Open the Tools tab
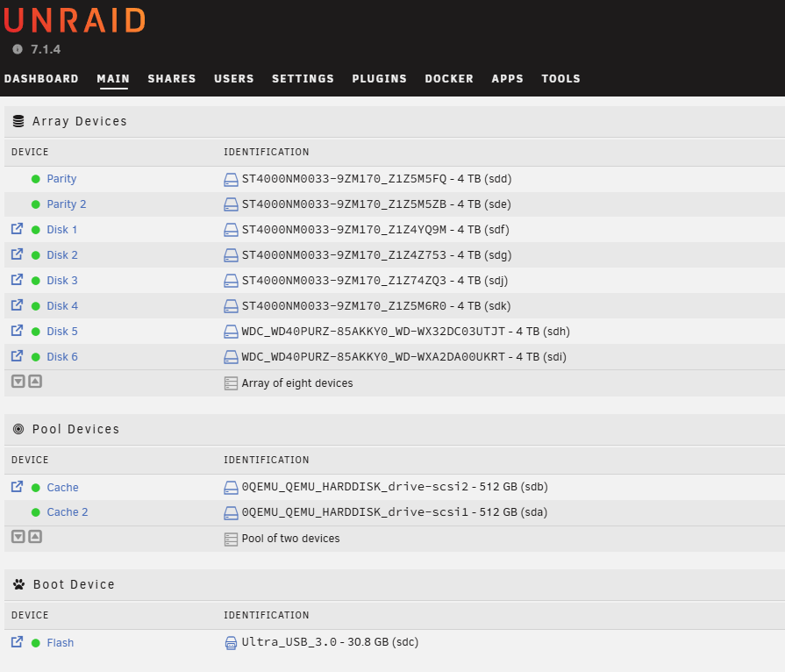Image resolution: width=785 pixels, height=672 pixels. pyautogui.click(x=560, y=79)
